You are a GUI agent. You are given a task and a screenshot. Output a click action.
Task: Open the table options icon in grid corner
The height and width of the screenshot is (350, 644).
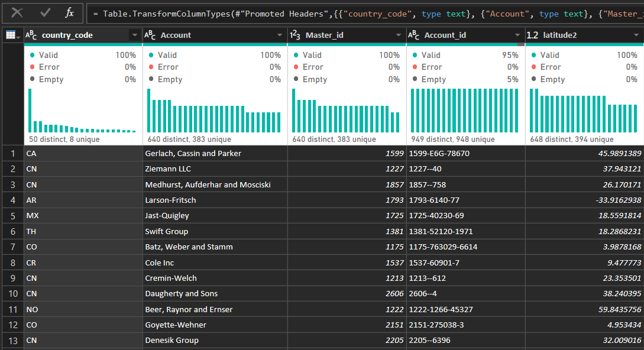coord(11,35)
